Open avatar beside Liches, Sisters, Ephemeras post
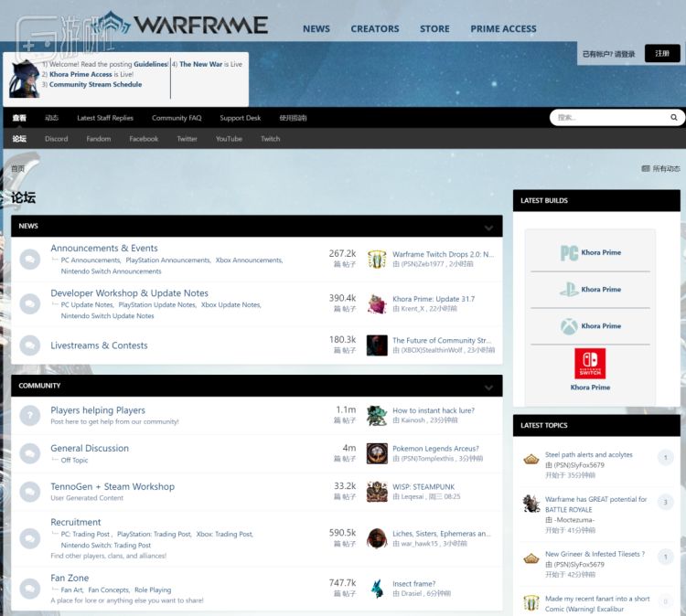Image resolution: width=686 pixels, height=616 pixels. [x=377, y=538]
